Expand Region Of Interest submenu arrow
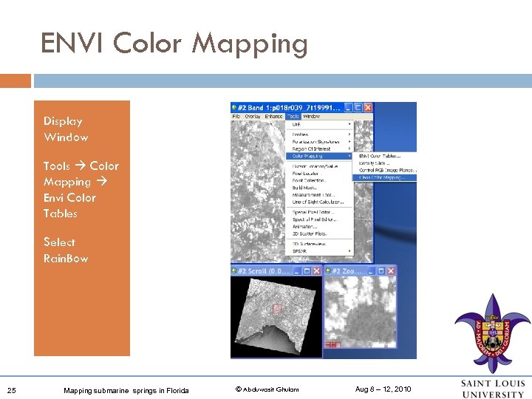The width and height of the screenshot is (532, 399). click(349, 149)
